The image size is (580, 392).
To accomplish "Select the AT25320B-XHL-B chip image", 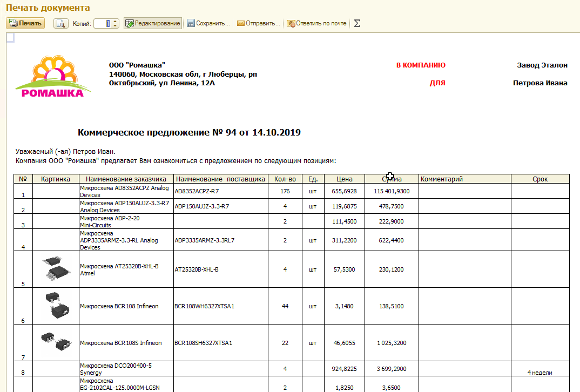I will [55, 269].
